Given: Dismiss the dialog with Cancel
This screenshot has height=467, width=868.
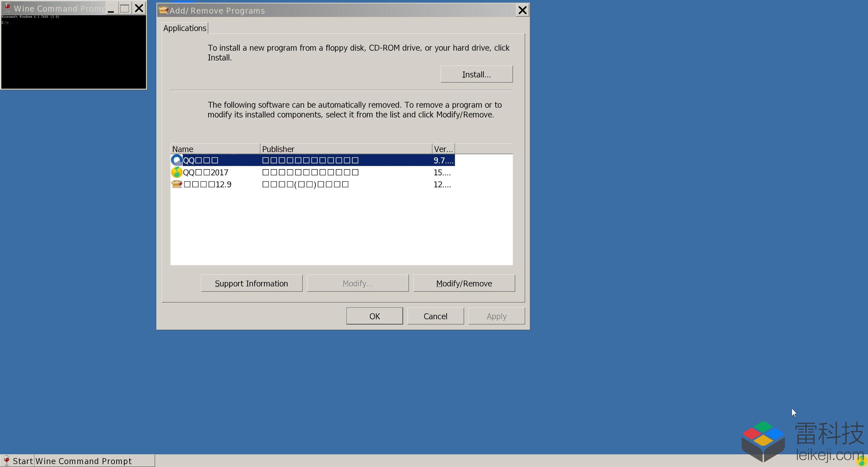Looking at the screenshot, I should click(x=435, y=316).
